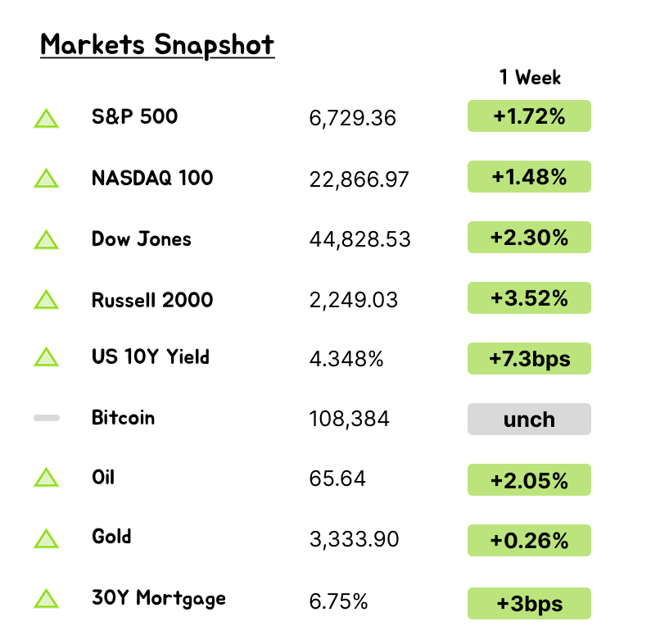This screenshot has width=651, height=644.
Task: Click the 30Y Mortgage +3bps badge
Action: 529,604
